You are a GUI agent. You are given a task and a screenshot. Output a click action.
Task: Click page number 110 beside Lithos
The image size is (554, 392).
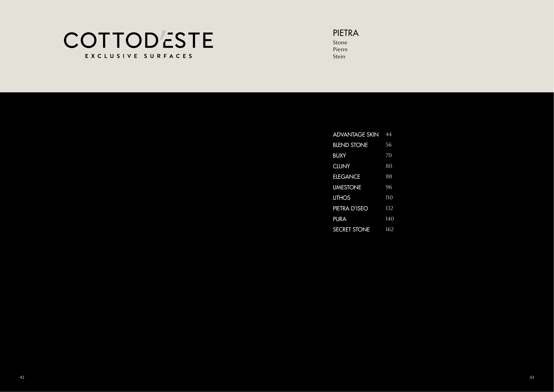point(389,198)
